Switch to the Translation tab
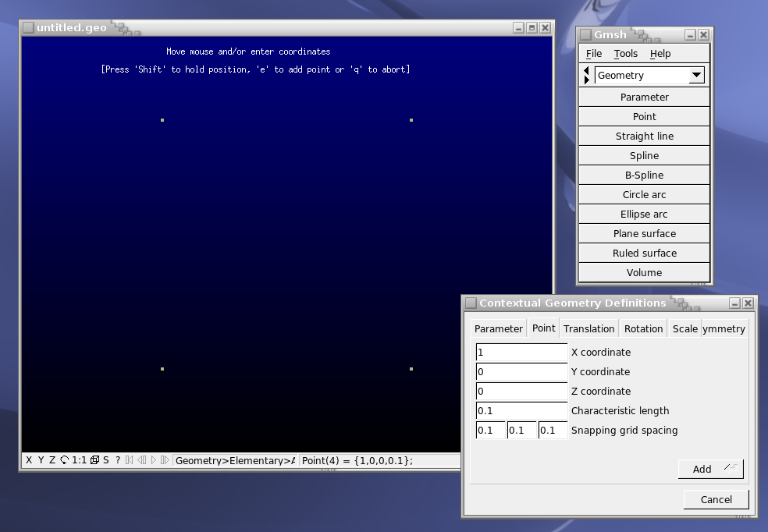This screenshot has width=768, height=532. pyautogui.click(x=588, y=328)
